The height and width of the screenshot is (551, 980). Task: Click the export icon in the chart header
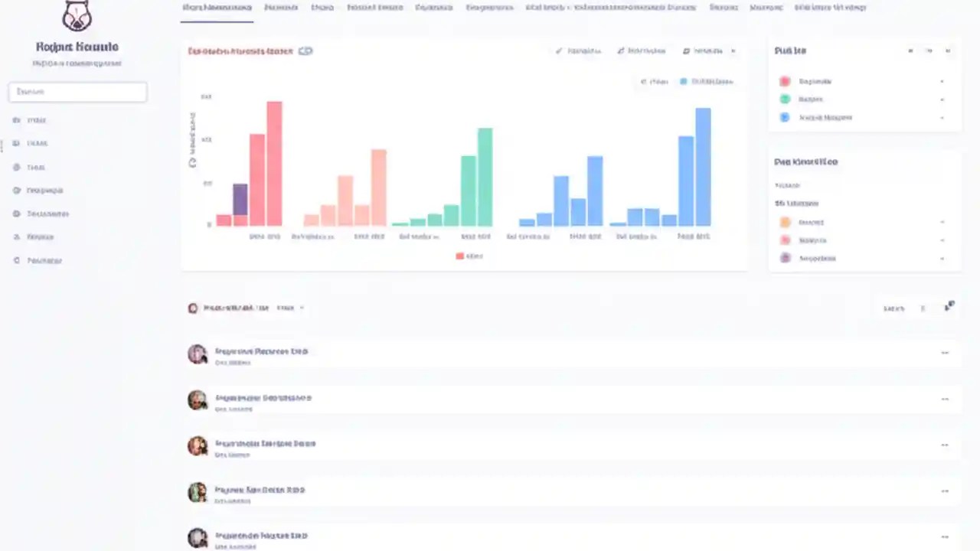tap(686, 51)
